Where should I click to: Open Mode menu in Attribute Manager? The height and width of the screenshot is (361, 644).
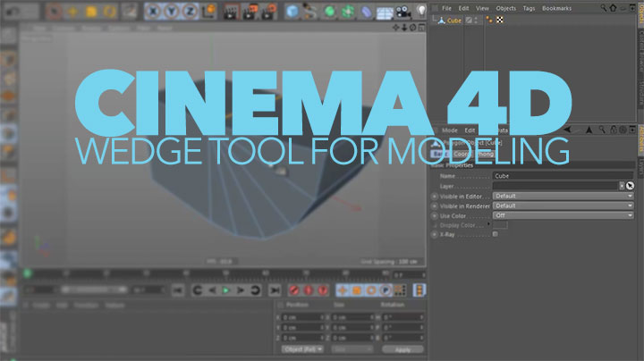pyautogui.click(x=450, y=130)
